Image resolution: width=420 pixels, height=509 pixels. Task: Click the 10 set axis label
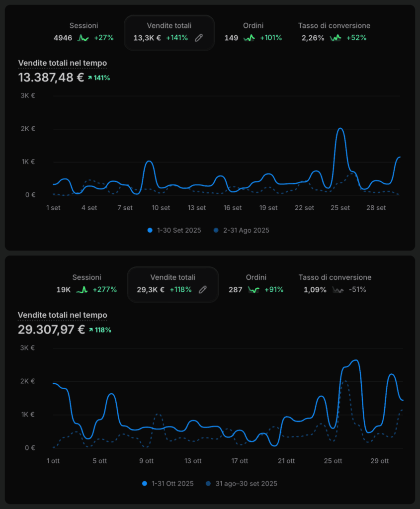click(x=161, y=208)
